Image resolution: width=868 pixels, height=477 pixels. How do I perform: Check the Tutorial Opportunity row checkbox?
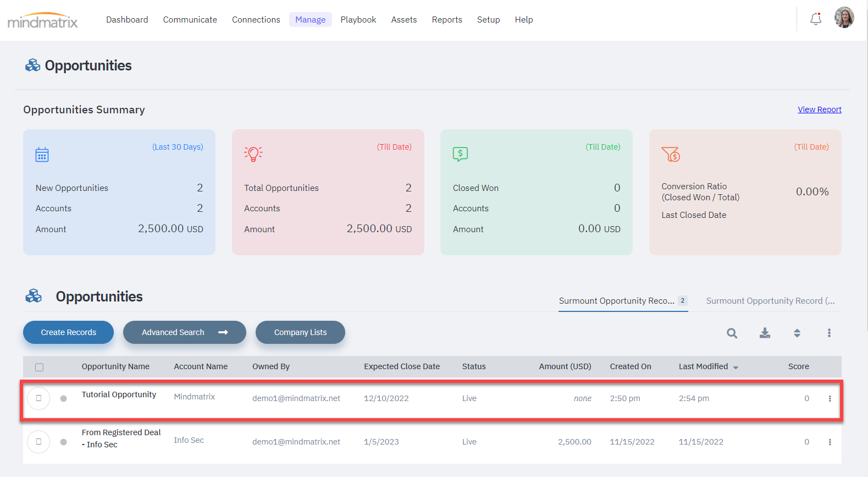coord(38,398)
